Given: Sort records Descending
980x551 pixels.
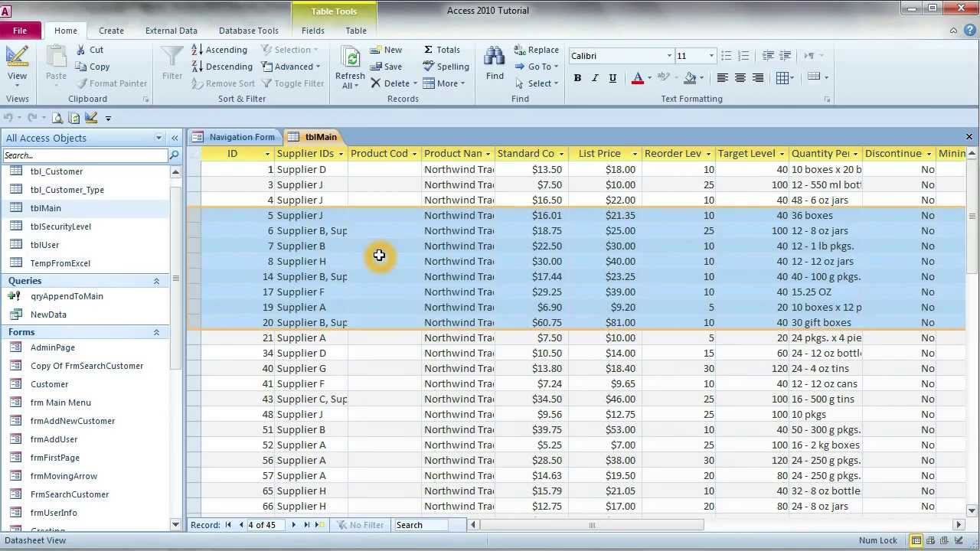Looking at the screenshot, I should click(x=221, y=67).
